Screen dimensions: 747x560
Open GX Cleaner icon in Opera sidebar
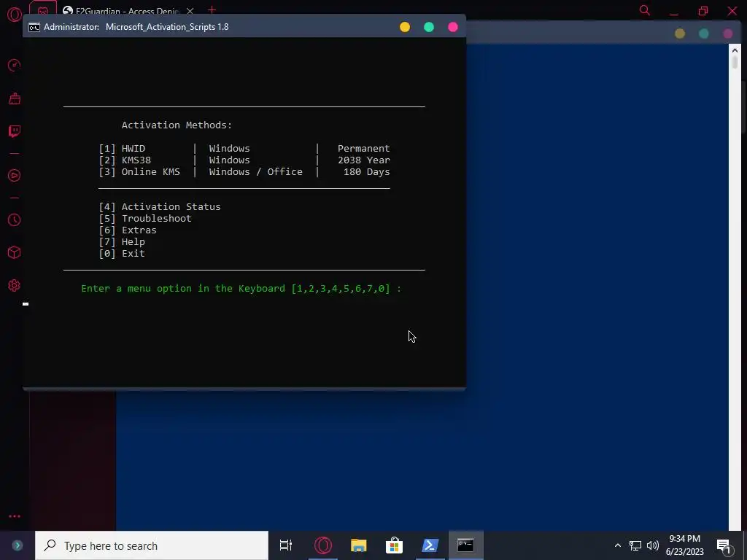tap(15, 98)
